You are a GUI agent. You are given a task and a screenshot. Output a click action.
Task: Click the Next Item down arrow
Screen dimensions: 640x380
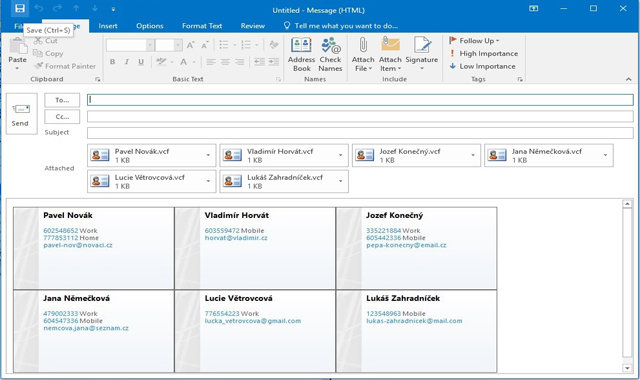tap(95, 8)
